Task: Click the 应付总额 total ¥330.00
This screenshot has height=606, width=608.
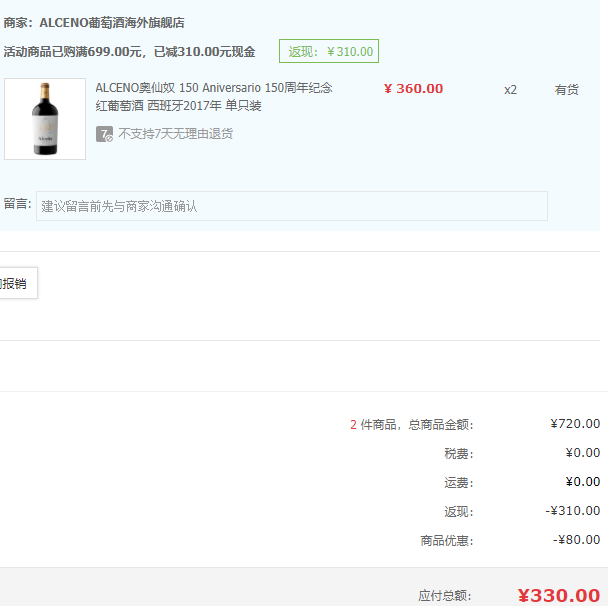Action: click(x=559, y=596)
